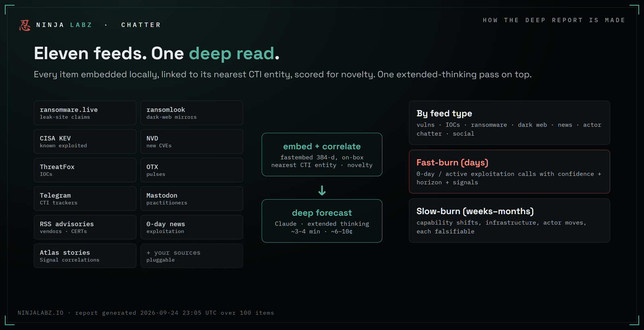
Task: Click the '~3–4 min · ~6–10¢' text
Action: [x=322, y=231]
